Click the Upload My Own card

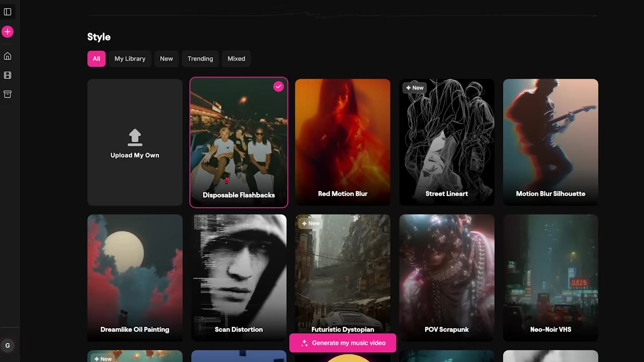pyautogui.click(x=135, y=142)
